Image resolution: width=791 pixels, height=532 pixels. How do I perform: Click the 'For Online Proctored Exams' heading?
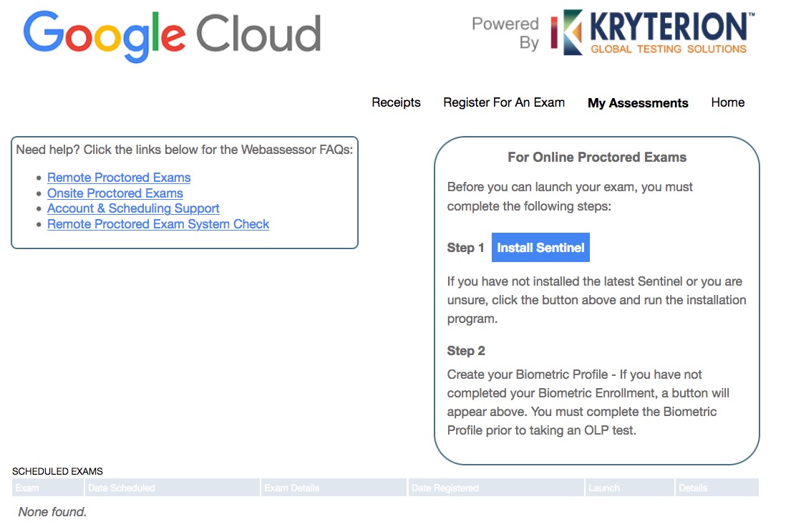(597, 158)
